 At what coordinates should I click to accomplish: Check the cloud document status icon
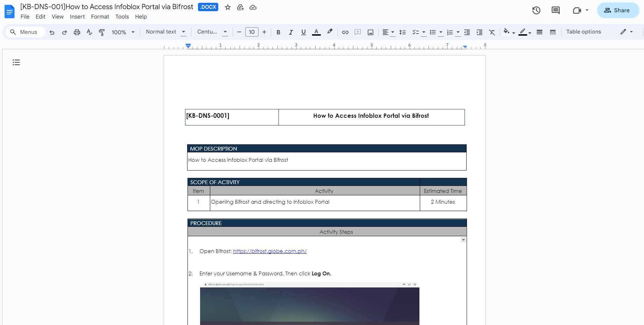[x=253, y=7]
